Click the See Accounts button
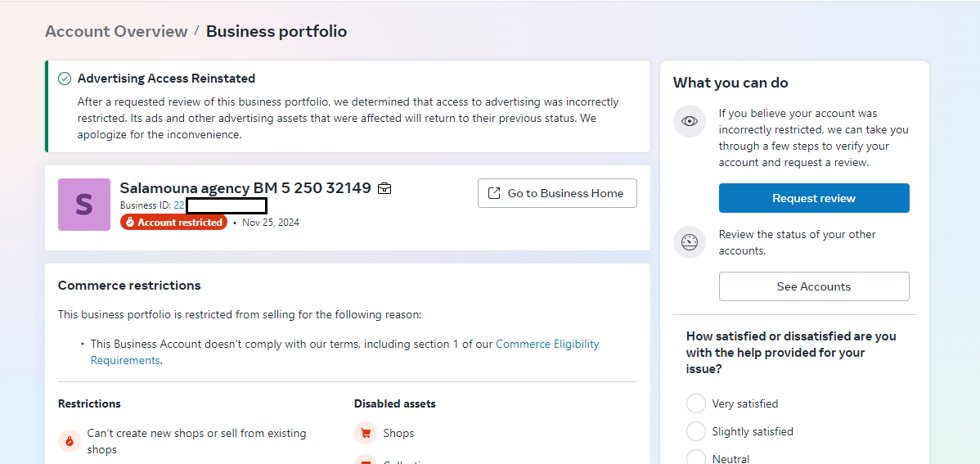This screenshot has width=980, height=464. 814,286
